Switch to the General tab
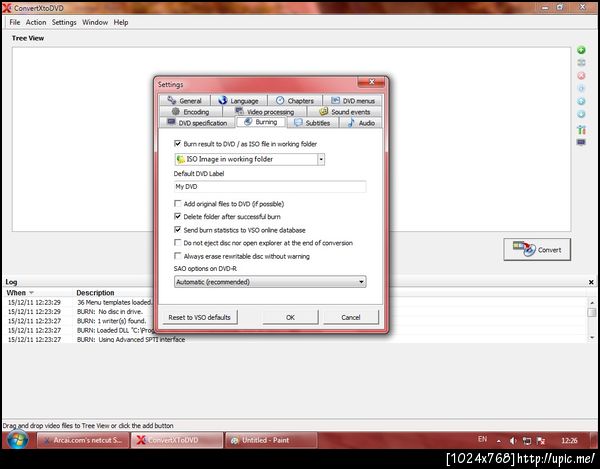The height and width of the screenshot is (469, 600). click(184, 101)
